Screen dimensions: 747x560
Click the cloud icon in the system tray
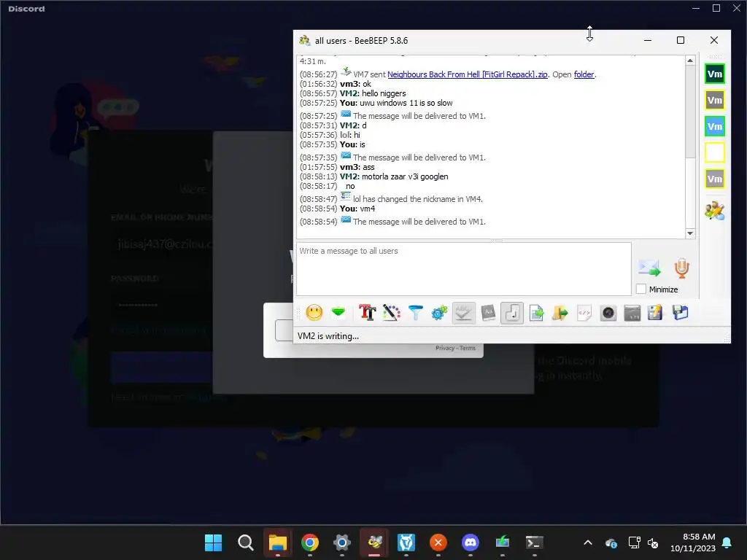click(611, 542)
